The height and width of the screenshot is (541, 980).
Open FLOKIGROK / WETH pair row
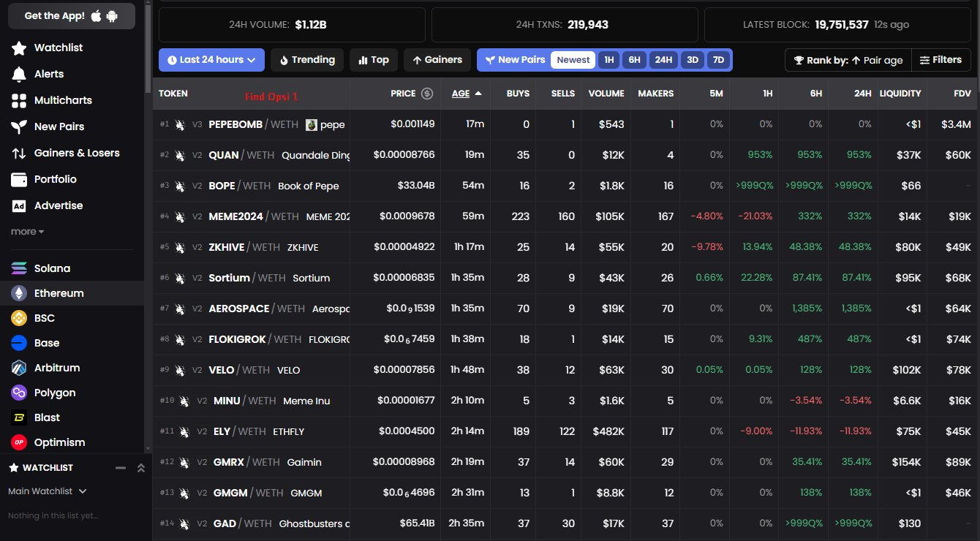(x=566, y=339)
